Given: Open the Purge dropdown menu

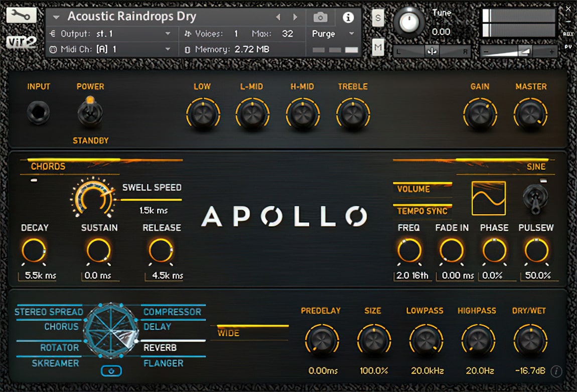Looking at the screenshot, I should (334, 34).
